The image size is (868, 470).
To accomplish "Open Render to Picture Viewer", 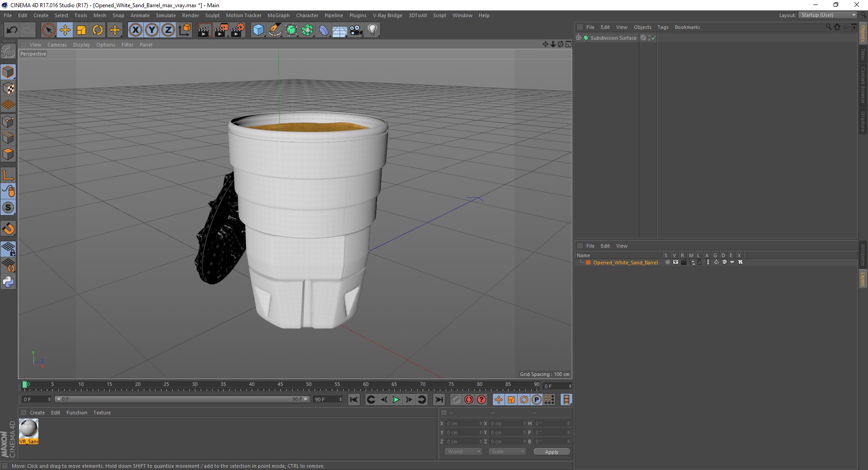I will 221,30.
